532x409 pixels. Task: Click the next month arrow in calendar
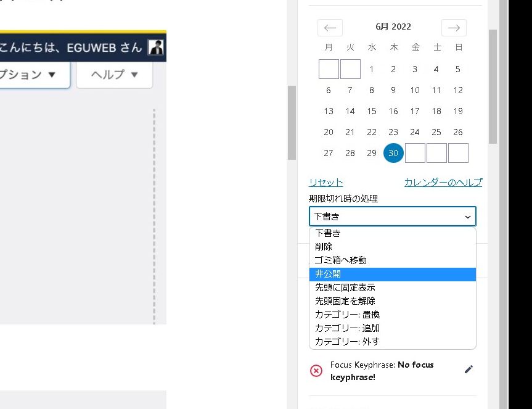tap(454, 28)
